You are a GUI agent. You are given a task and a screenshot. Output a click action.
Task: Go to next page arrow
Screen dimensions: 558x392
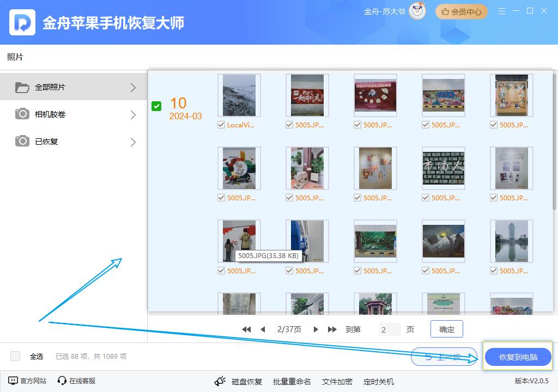[316, 329]
